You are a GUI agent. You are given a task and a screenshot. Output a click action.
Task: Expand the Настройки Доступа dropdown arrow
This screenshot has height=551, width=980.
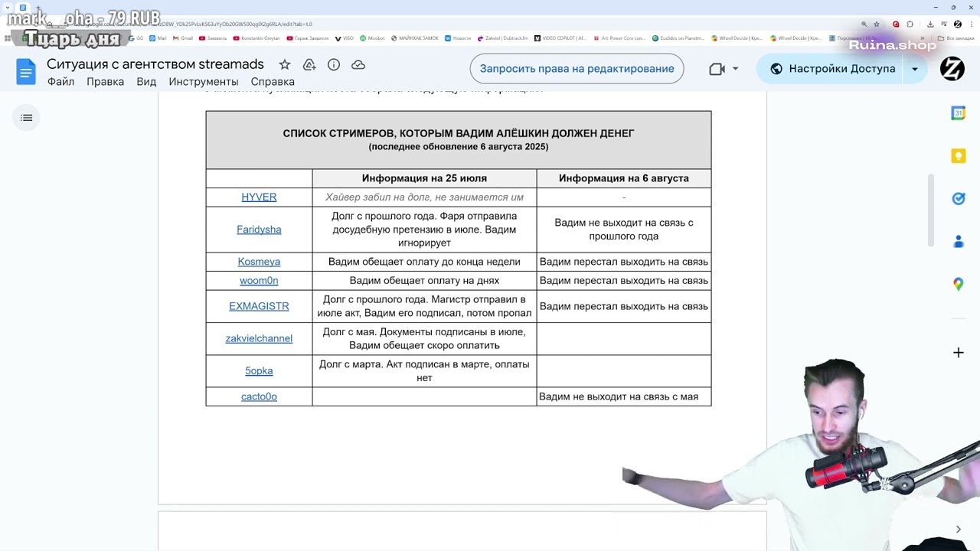[x=914, y=69]
